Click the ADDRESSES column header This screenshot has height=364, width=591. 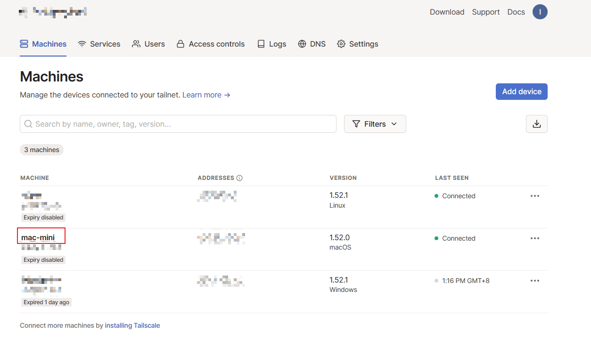click(x=216, y=178)
